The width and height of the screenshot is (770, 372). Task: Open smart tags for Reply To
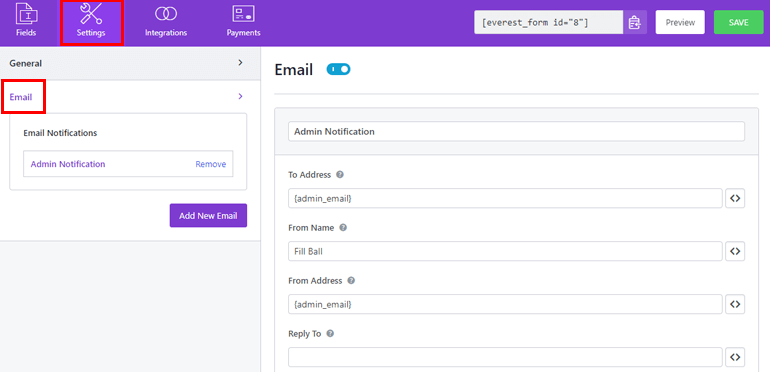click(x=735, y=357)
